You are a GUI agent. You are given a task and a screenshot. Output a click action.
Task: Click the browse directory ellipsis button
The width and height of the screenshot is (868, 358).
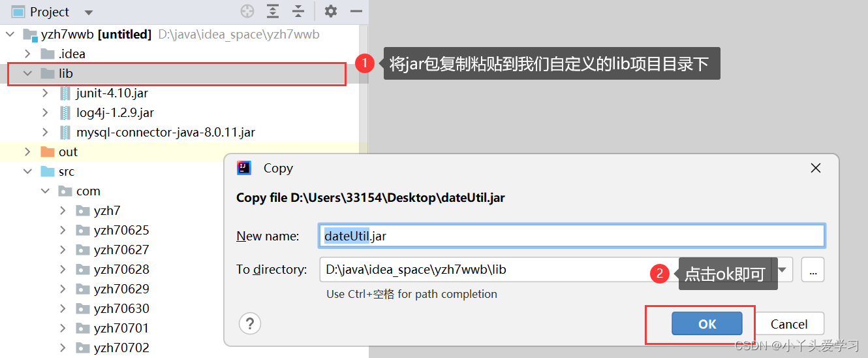(813, 269)
